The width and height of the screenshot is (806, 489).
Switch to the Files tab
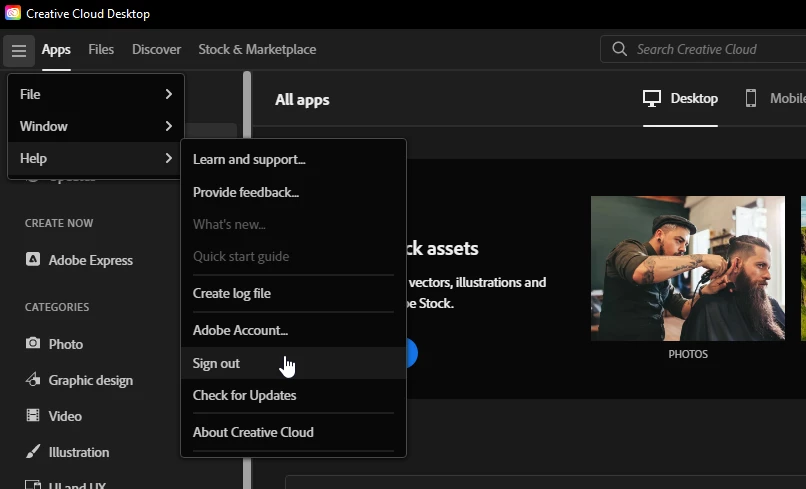pos(101,49)
